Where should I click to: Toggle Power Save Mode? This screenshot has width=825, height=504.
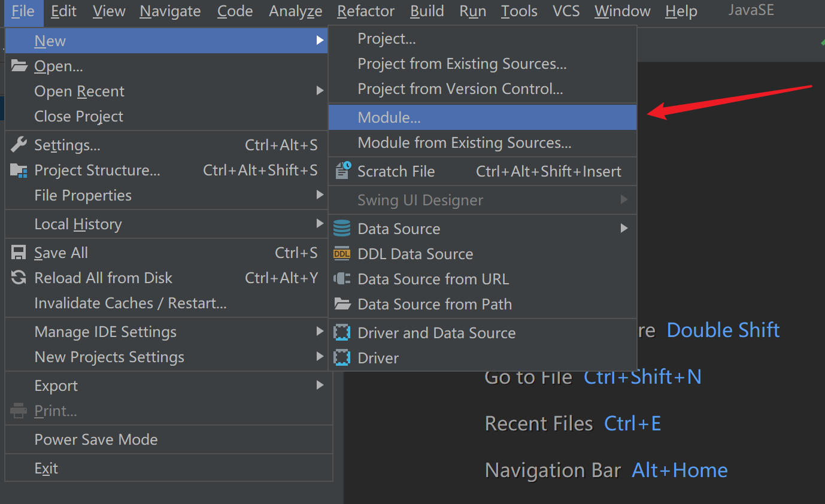[x=96, y=439]
